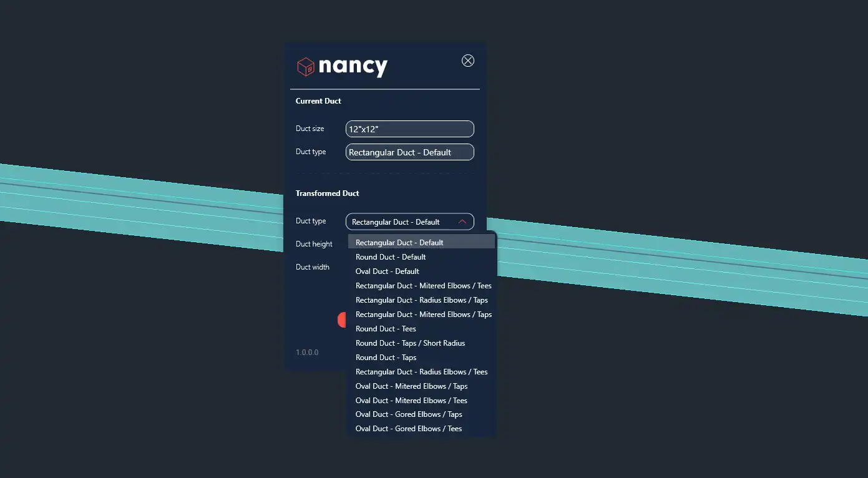Select Oval Duct - Mitered Elbows / Taps
This screenshot has width=868, height=478.
[x=411, y=386]
